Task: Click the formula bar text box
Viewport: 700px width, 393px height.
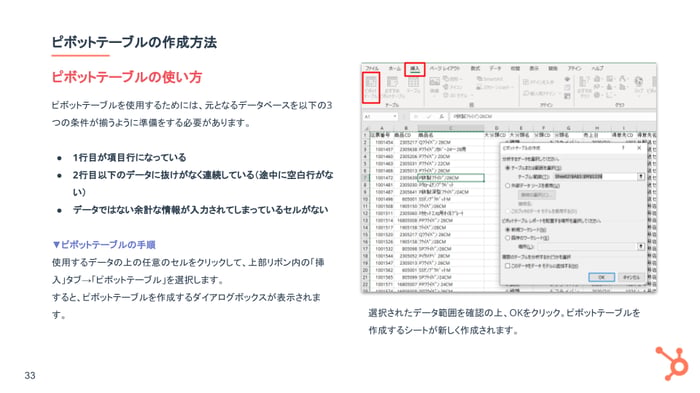Action: [552, 116]
